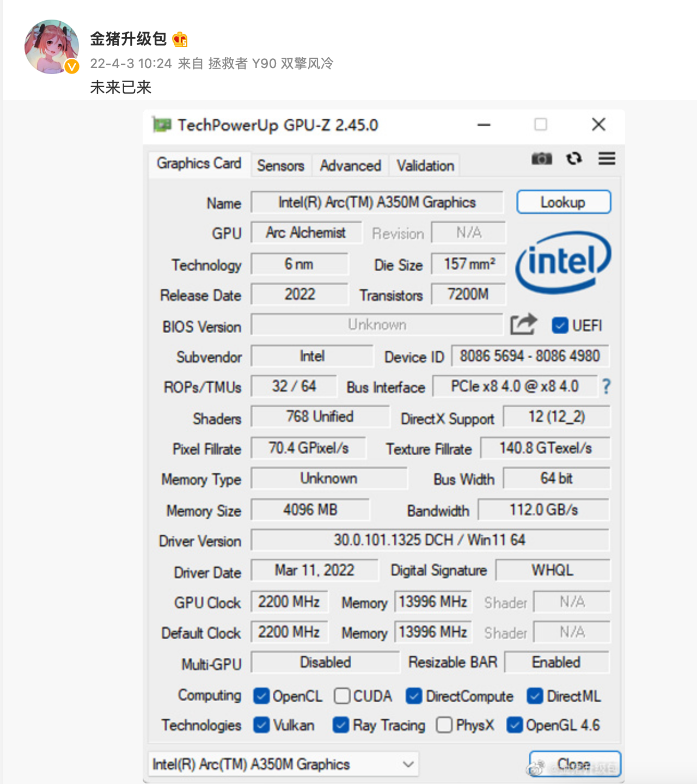Click the Driver Version text field
697x784 pixels.
tap(429, 540)
